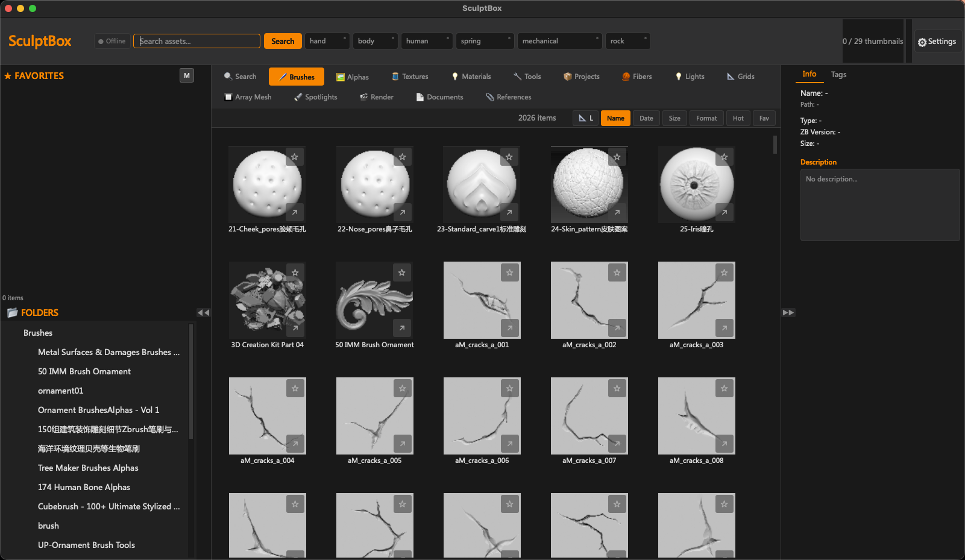Collapse the left sidebar with double-arrow
Screen dimensions: 965x560
click(203, 312)
